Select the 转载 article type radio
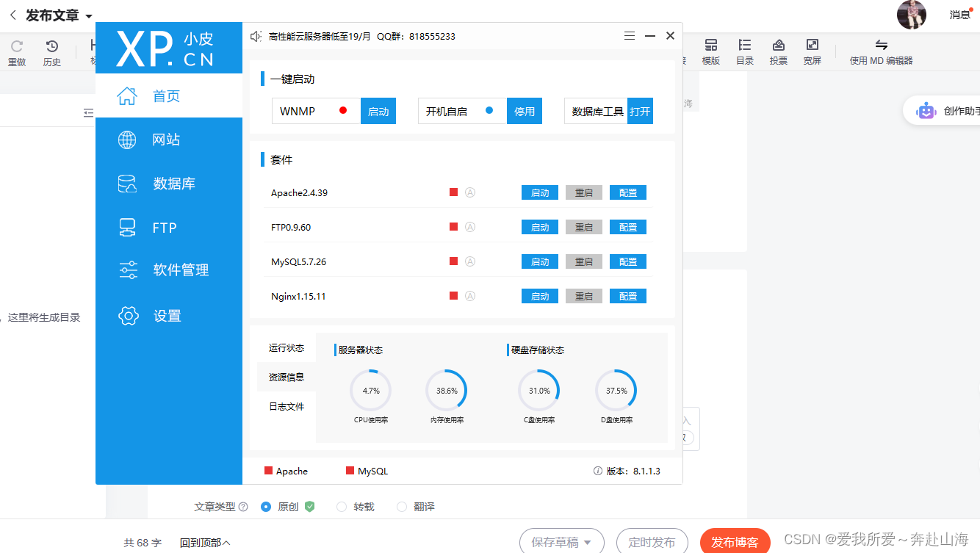Viewport: 980px width, 553px height. [342, 507]
